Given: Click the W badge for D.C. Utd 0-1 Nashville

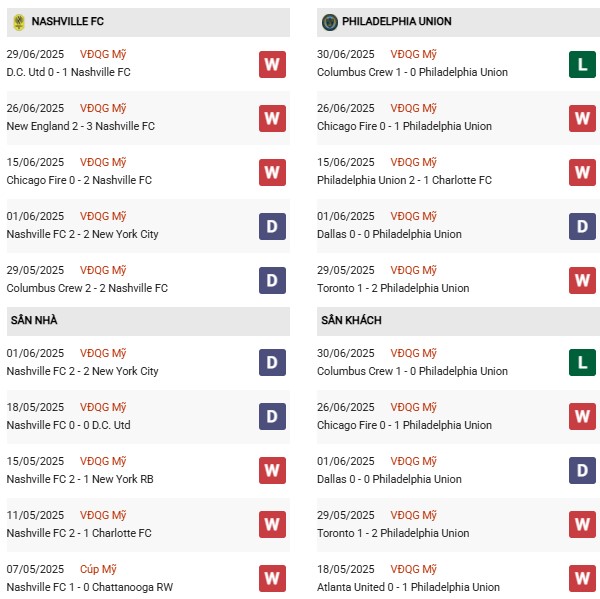Looking at the screenshot, I should pyautogui.click(x=272, y=64).
